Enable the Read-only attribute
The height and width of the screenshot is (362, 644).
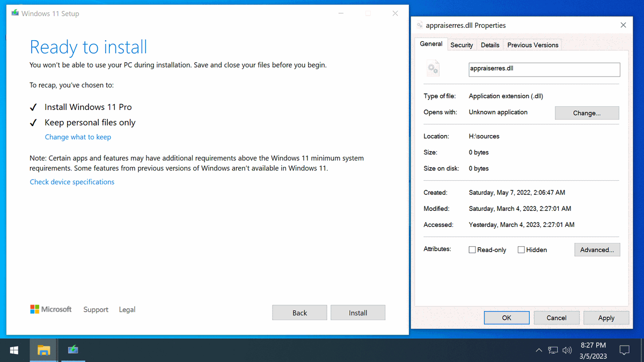click(x=472, y=249)
